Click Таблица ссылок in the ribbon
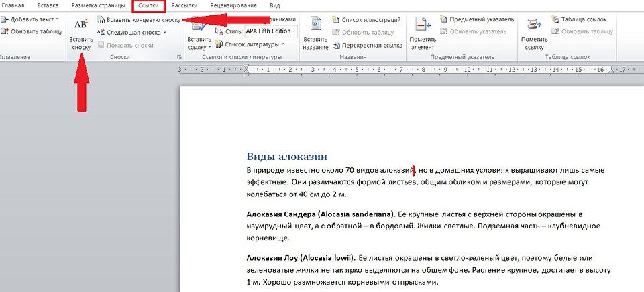Screen dimensions: 644x292 (582, 20)
